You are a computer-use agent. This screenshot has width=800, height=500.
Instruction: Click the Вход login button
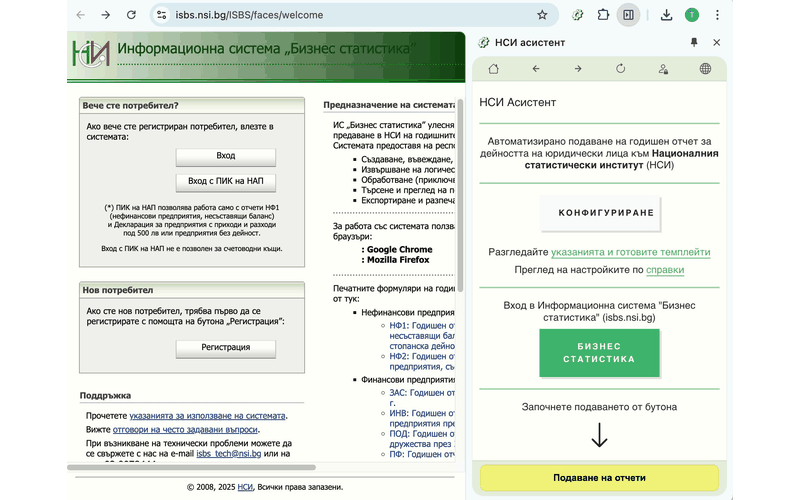(x=226, y=156)
